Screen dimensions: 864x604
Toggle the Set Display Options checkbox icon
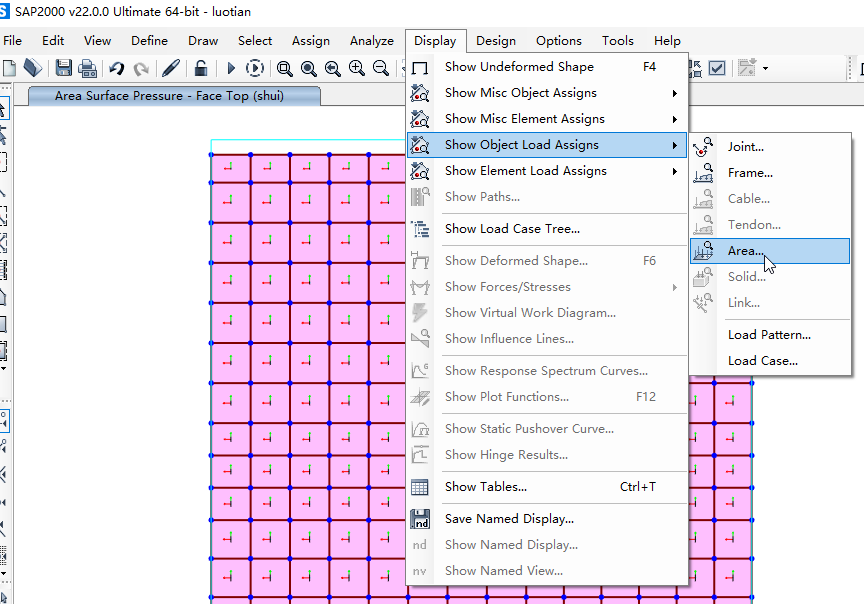coord(717,68)
